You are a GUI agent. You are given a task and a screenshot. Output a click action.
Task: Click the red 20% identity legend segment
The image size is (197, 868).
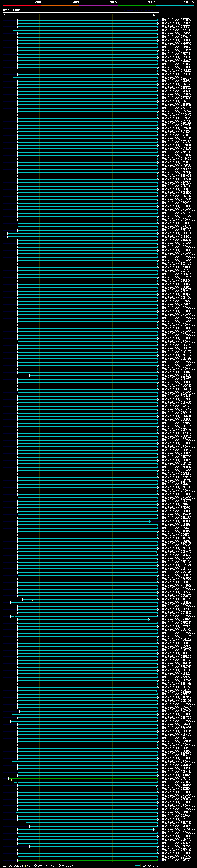(22, 6)
